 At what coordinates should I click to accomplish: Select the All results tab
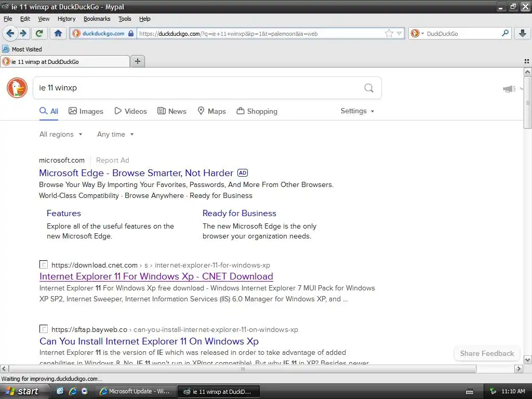49,111
